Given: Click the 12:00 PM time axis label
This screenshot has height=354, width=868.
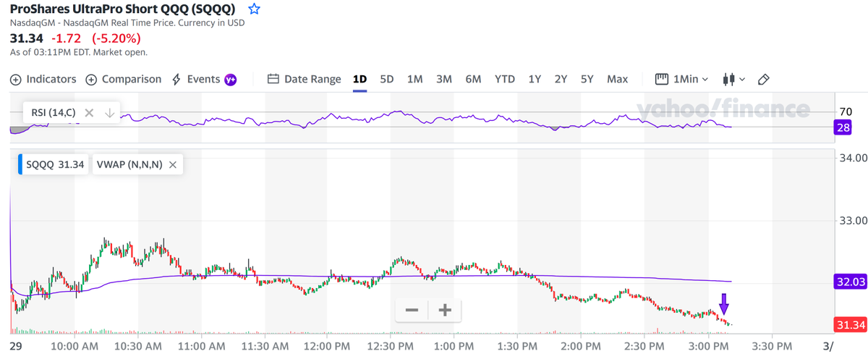Looking at the screenshot, I should [326, 346].
